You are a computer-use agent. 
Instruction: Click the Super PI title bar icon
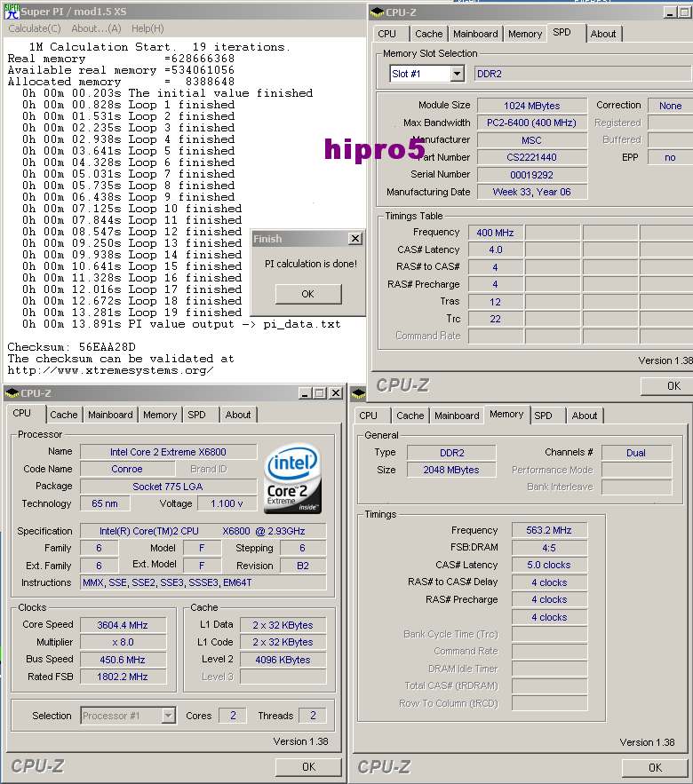[12, 12]
